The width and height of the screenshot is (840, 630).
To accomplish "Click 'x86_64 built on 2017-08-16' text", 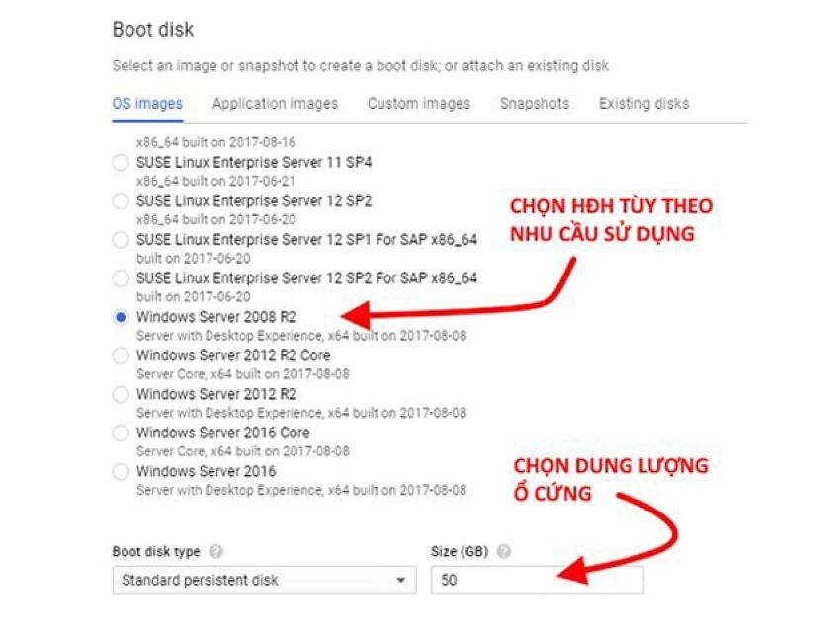I will point(215,142).
